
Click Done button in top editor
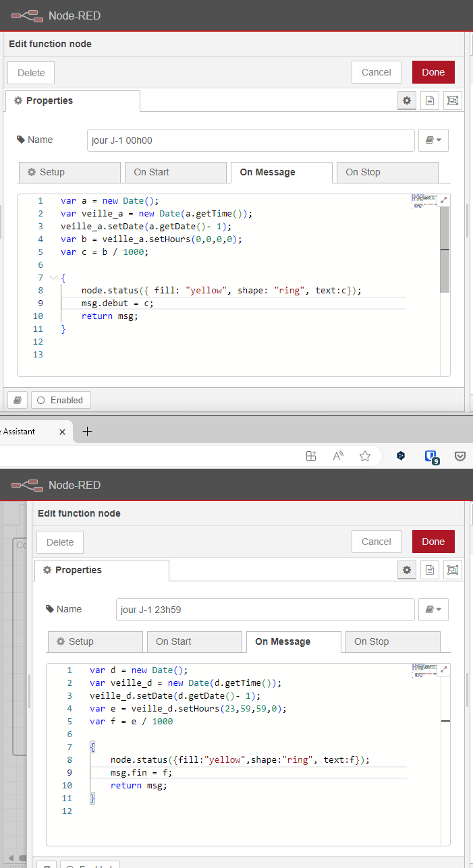433,73
